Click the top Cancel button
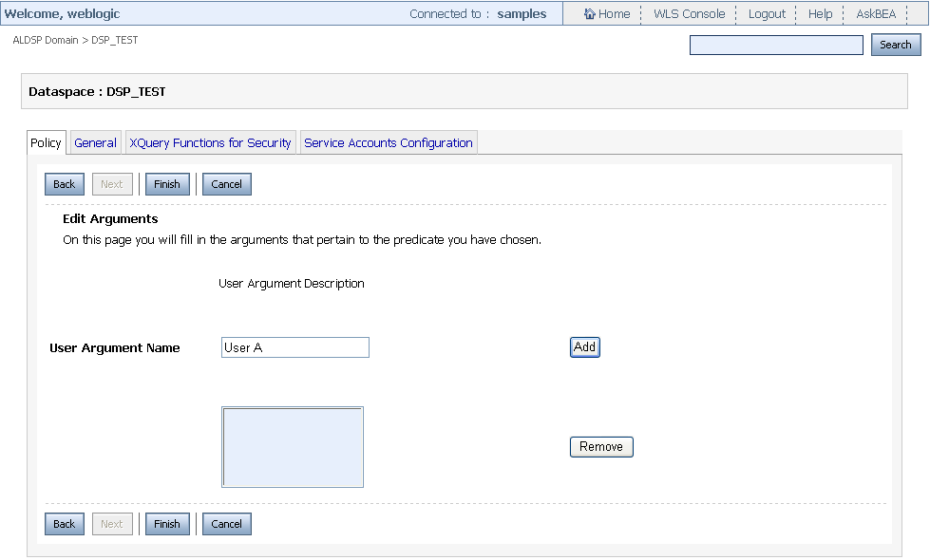This screenshot has height=560, width=930. 227,184
